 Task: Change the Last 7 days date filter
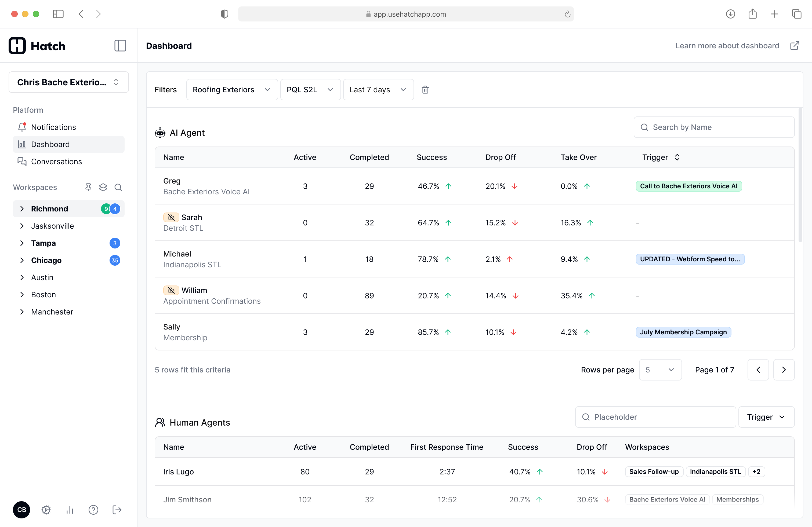(x=378, y=89)
